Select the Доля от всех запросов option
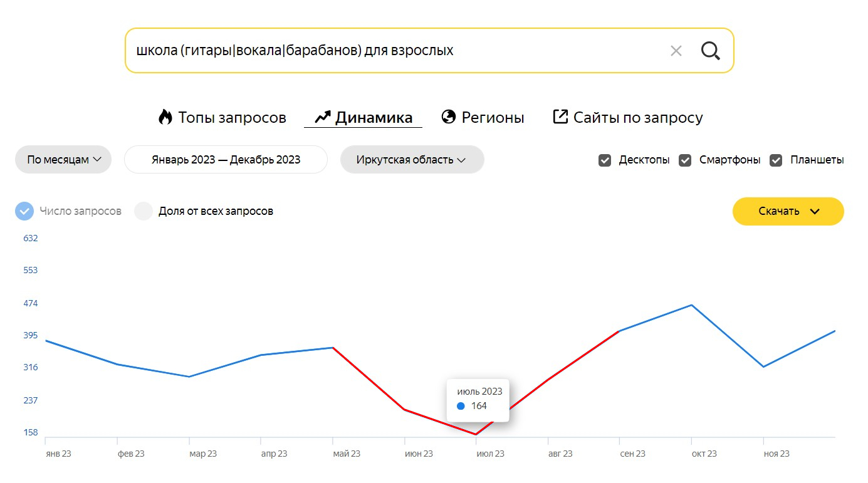Screen dimensions: 868x483 [x=144, y=211]
